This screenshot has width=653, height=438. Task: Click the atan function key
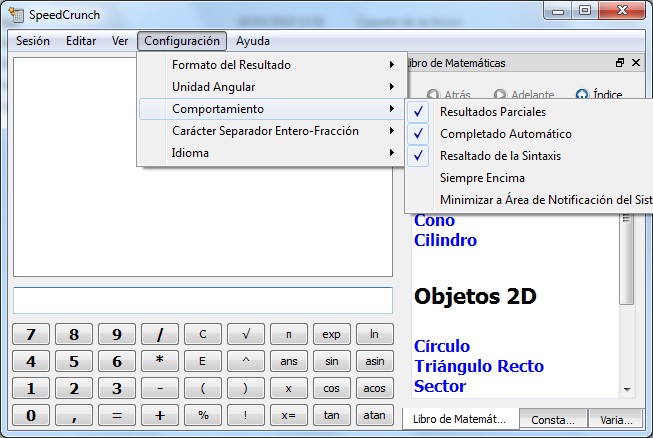tap(374, 415)
